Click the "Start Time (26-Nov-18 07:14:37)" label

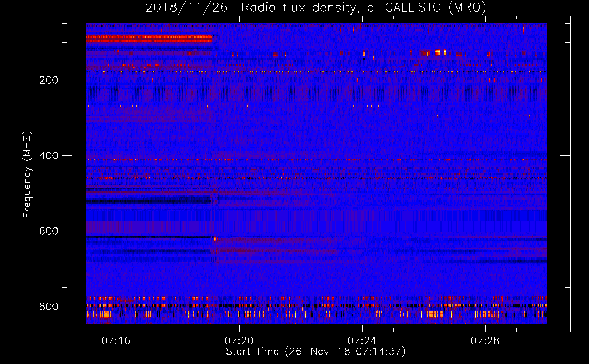pos(316,352)
